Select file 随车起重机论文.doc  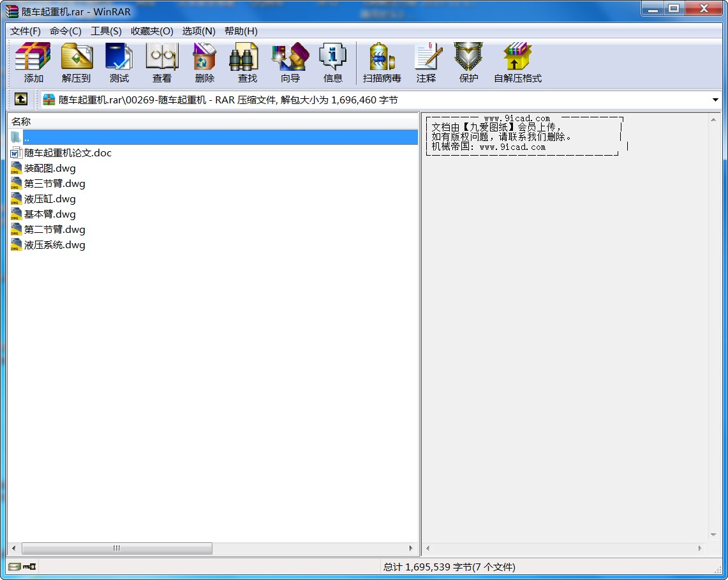pyautogui.click(x=68, y=152)
